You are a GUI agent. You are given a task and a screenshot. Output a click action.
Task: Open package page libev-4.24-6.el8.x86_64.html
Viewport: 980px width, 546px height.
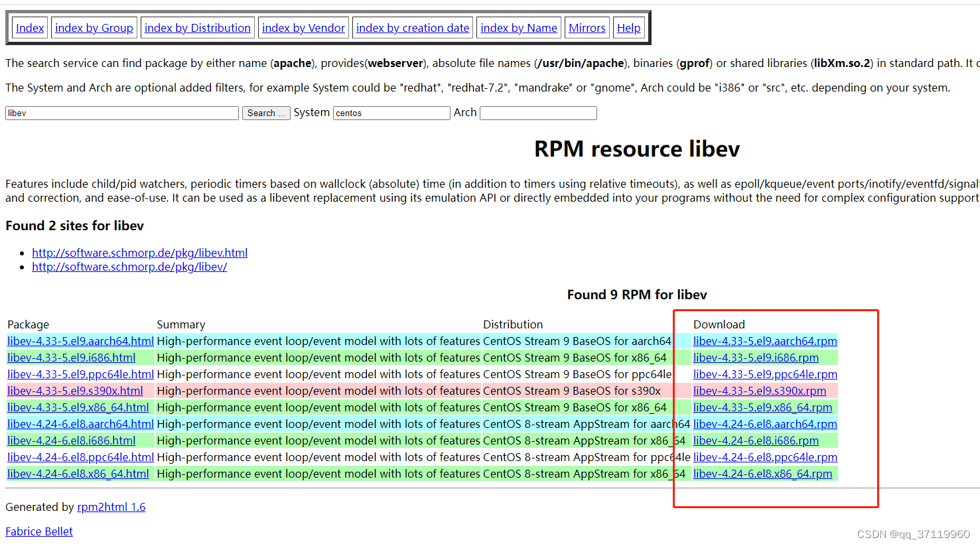click(x=78, y=474)
